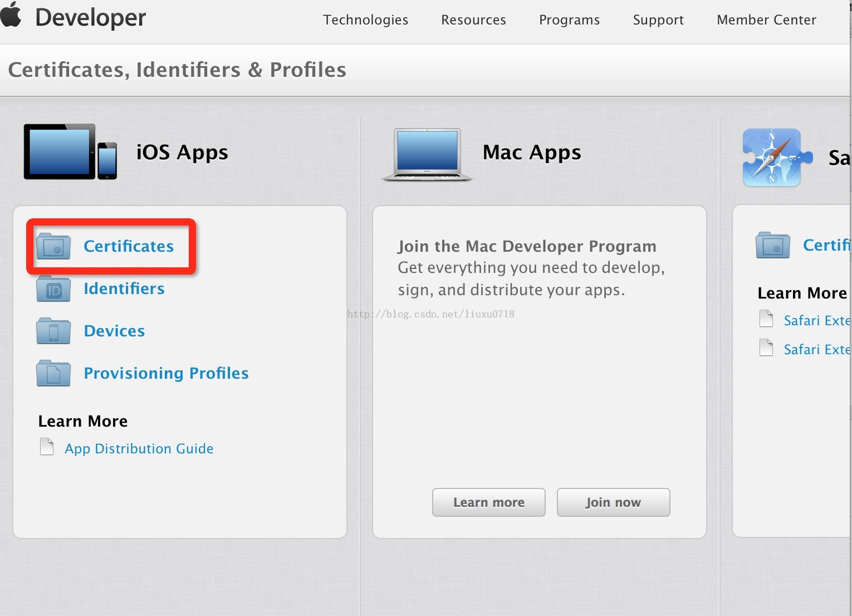Open the Support menu

pos(658,20)
